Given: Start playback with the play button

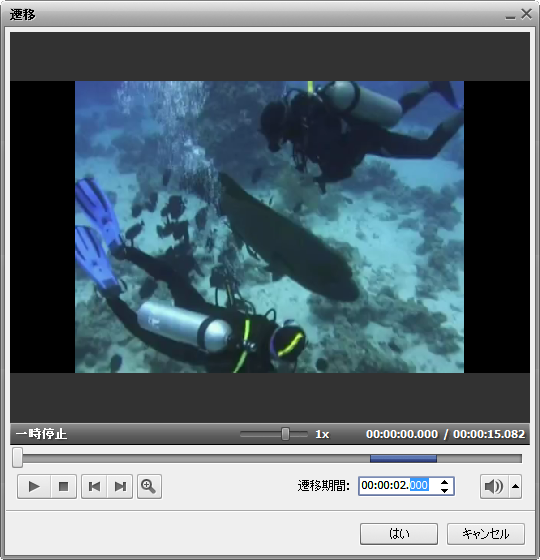Looking at the screenshot, I should [34, 486].
